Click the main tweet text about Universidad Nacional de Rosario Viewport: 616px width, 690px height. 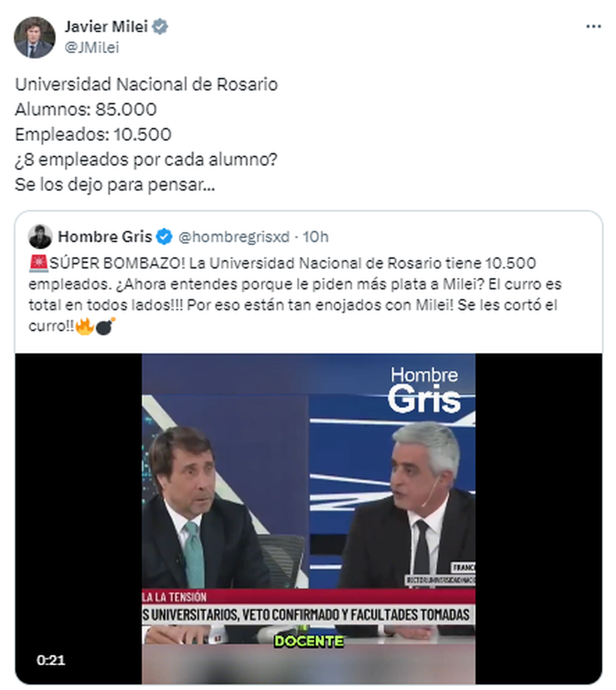coord(146,134)
